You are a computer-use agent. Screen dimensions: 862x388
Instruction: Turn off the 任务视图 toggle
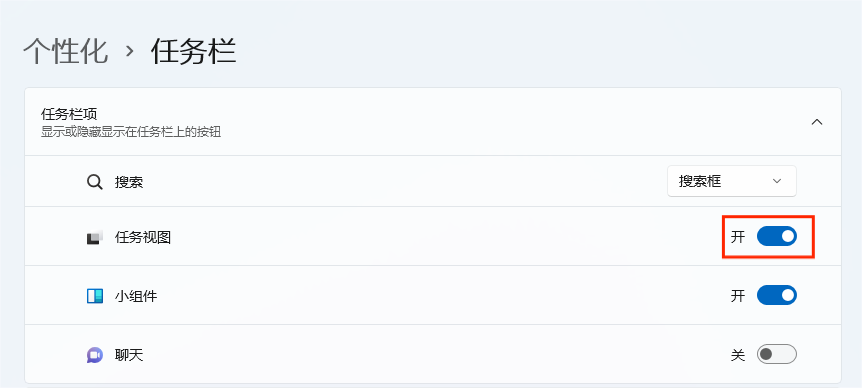pyautogui.click(x=777, y=236)
